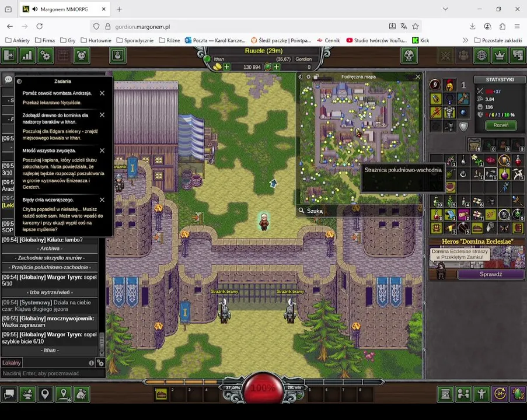527x420 pixels.
Task: Dismiss quest 'Pomóż oswoić wombata Andrzeja'
Action: pyautogui.click(x=102, y=93)
